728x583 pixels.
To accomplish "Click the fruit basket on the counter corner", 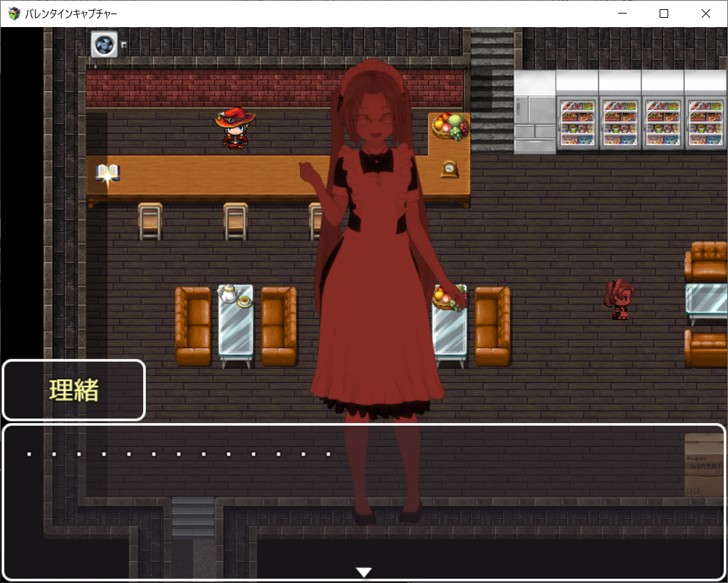I will (x=450, y=126).
